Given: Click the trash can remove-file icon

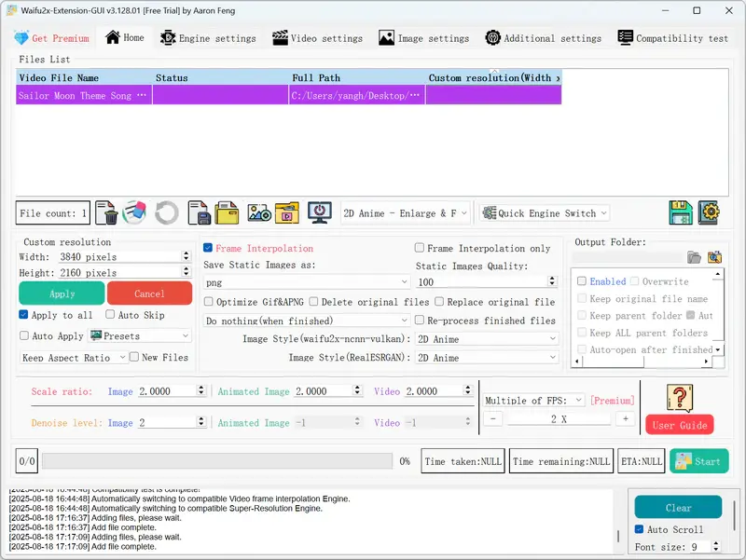Looking at the screenshot, I should coord(107,213).
